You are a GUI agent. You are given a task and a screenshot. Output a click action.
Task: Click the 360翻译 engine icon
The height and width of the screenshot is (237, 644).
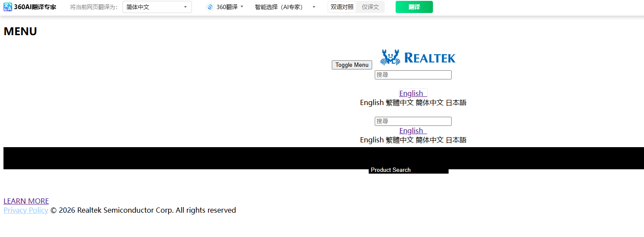tap(210, 7)
